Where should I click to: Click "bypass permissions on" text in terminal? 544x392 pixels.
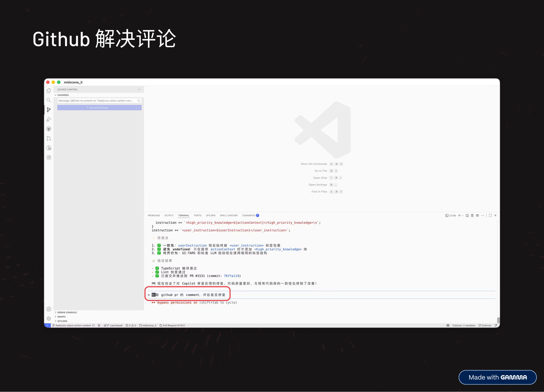point(177,303)
